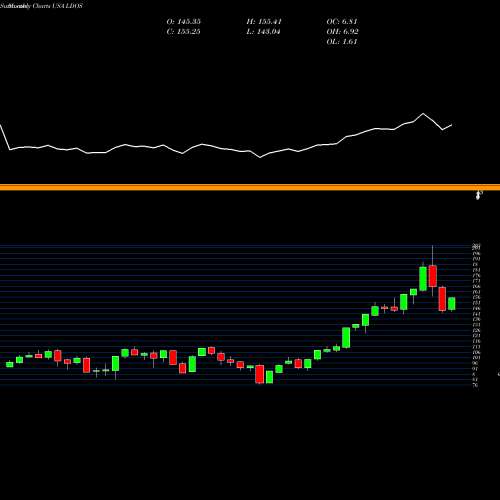
Task: Click the OL: 1.61 value
Action: (342, 42)
